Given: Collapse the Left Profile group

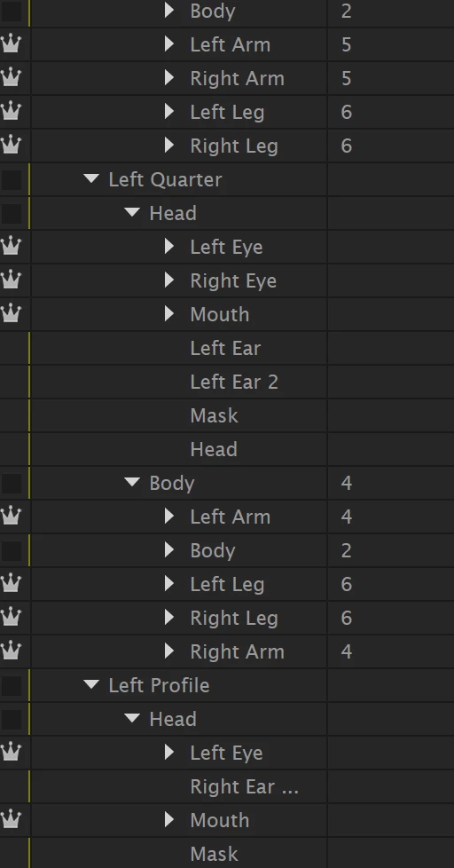Looking at the screenshot, I should pyautogui.click(x=91, y=685).
